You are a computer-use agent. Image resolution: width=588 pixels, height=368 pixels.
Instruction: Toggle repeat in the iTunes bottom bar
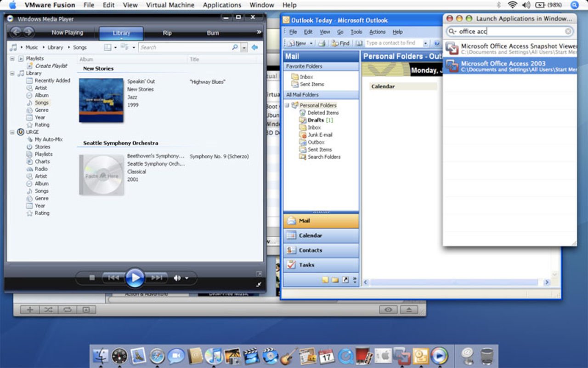pyautogui.click(x=67, y=310)
